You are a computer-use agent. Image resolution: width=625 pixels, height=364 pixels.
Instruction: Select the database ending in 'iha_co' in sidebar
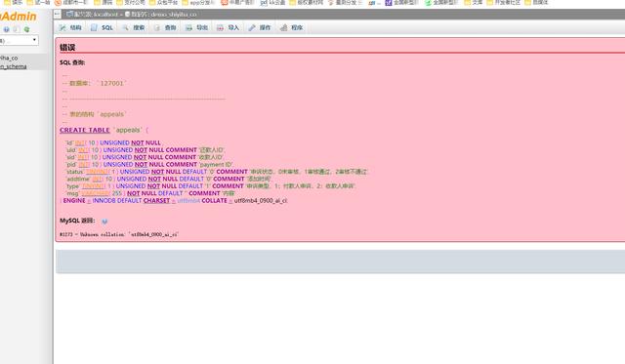tap(9, 59)
